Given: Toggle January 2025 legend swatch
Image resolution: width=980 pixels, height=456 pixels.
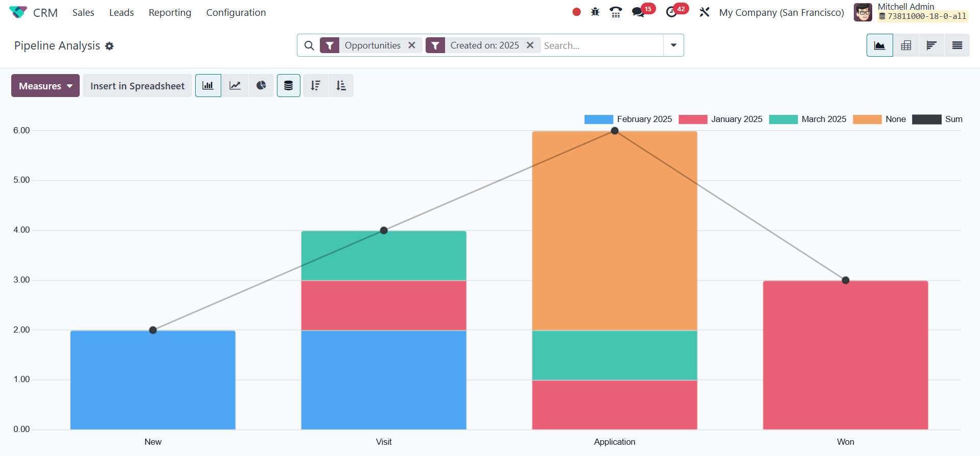Looking at the screenshot, I should (693, 119).
